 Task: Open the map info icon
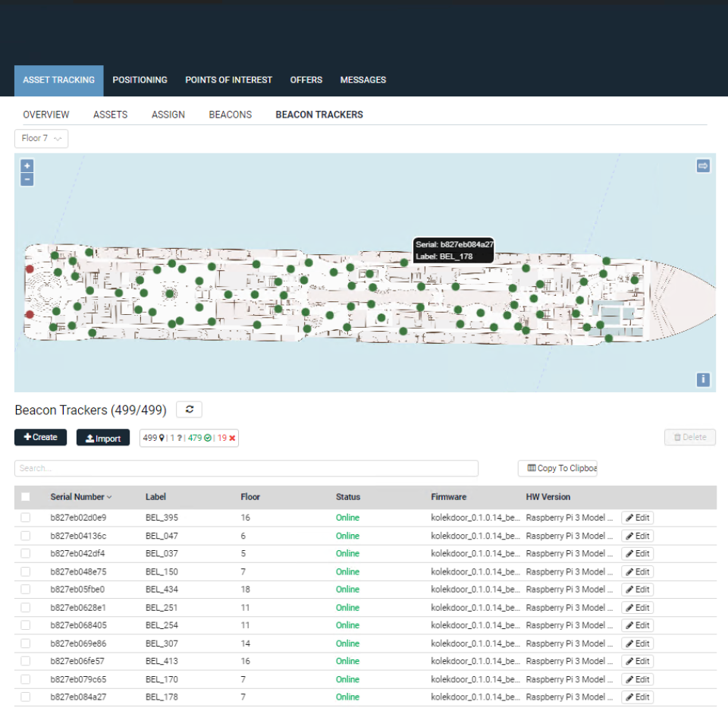pos(702,379)
